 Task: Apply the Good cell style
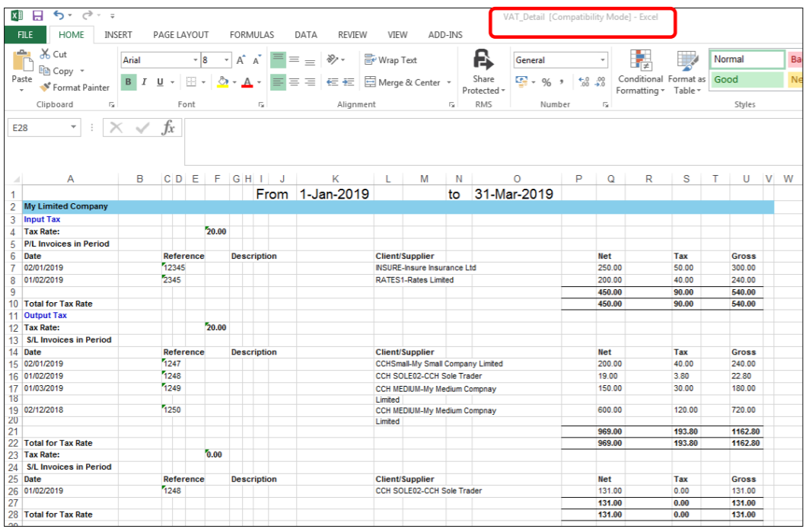tap(746, 79)
